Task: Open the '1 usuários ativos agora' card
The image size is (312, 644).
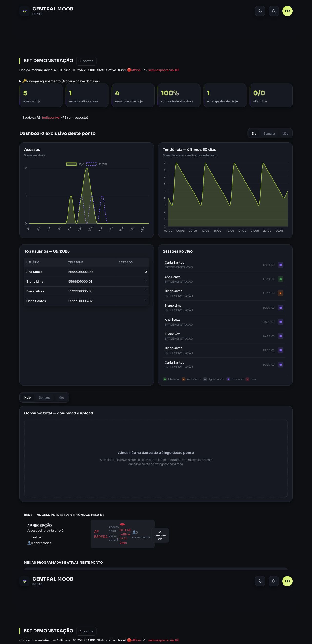Action: [x=87, y=96]
